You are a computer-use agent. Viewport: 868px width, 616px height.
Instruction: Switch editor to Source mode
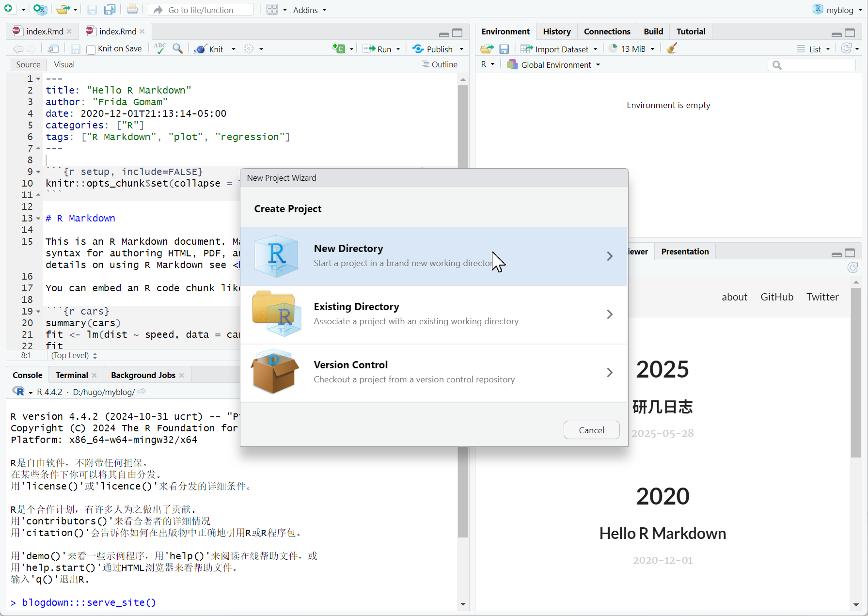(x=28, y=64)
